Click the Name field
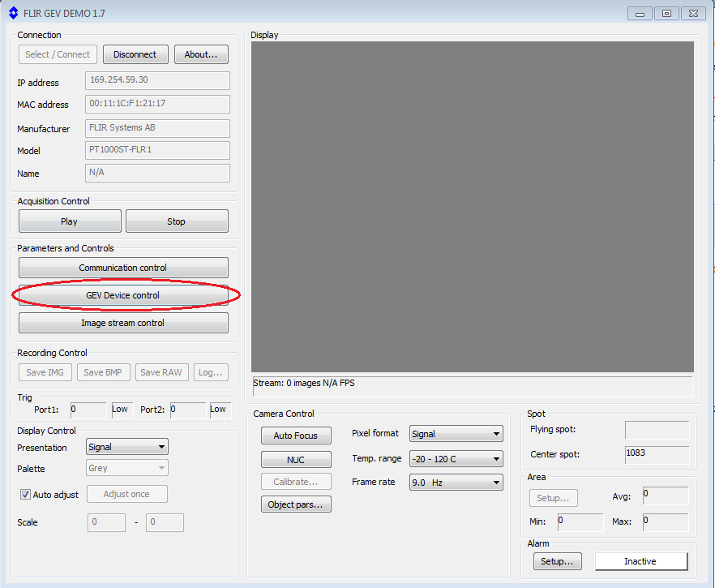Viewport: 715px width, 588px height. 158,173
